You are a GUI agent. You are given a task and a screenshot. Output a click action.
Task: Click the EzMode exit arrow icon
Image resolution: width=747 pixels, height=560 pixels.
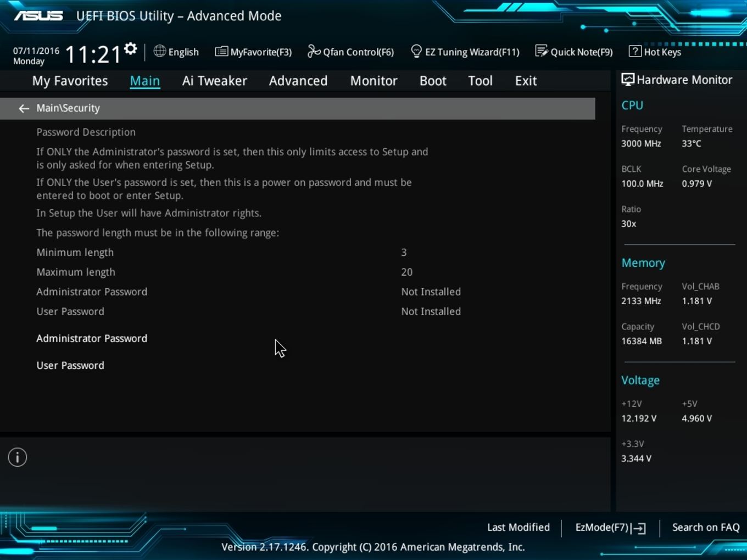639,528
